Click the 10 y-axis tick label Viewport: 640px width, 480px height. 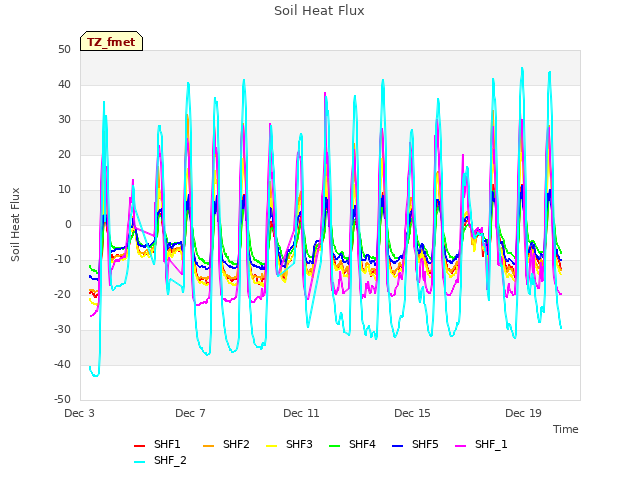64,190
